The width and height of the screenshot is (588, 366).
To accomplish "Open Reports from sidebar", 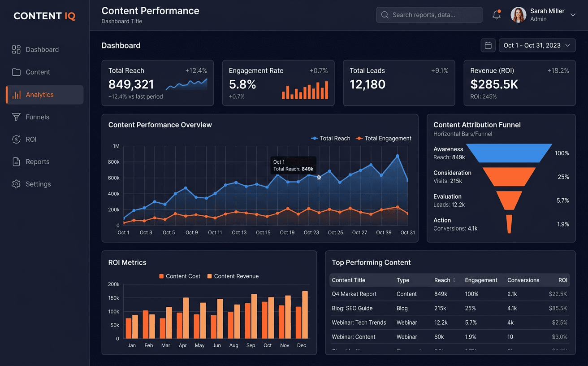I will [44, 162].
